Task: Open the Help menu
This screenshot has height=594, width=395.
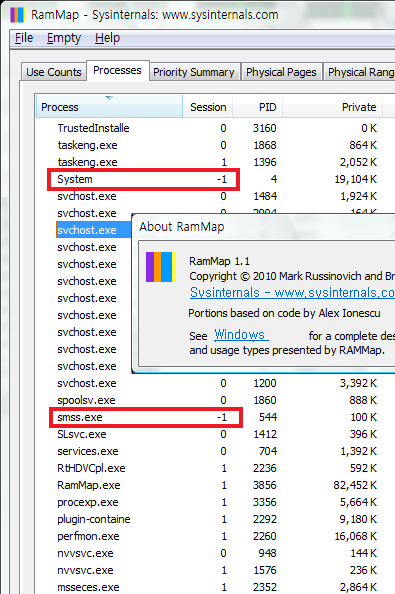Action: coord(107,38)
